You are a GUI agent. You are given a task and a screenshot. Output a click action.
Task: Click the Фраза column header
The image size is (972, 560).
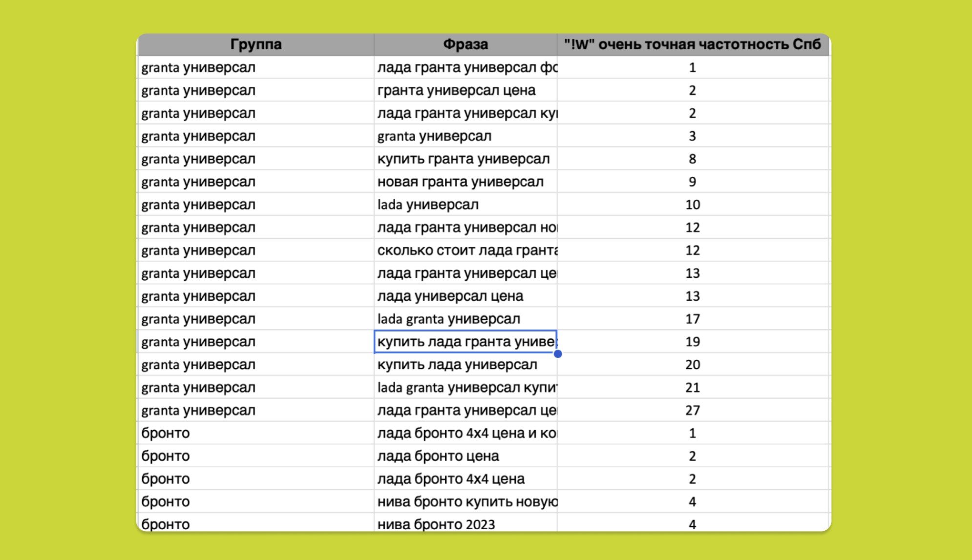pos(465,44)
